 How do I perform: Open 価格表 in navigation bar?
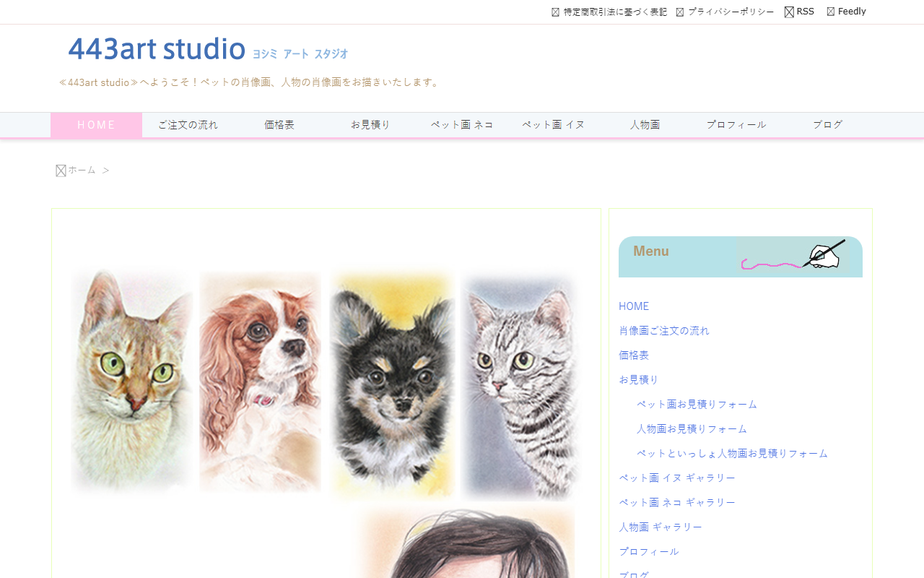pos(279,125)
